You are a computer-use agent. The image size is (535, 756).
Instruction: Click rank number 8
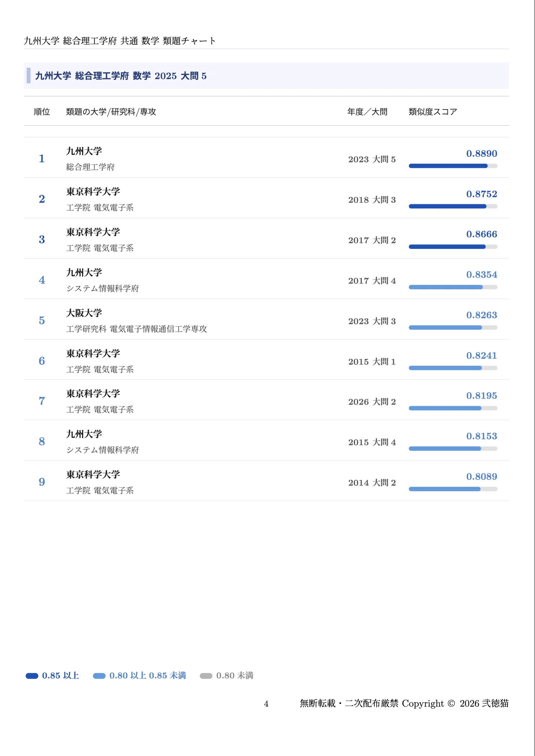(42, 441)
